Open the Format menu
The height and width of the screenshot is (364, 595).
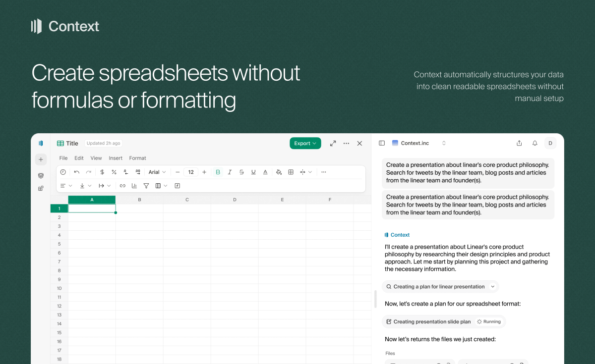click(137, 158)
